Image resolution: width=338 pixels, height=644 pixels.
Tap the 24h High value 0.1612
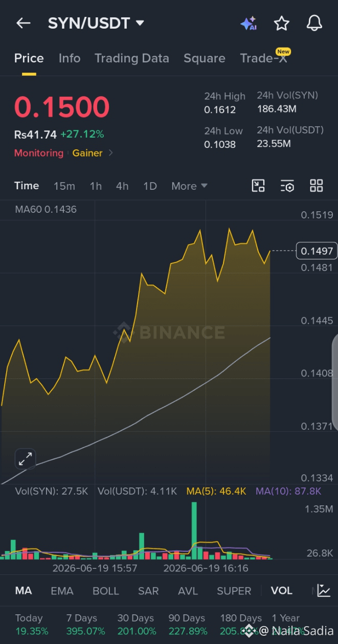pos(220,110)
